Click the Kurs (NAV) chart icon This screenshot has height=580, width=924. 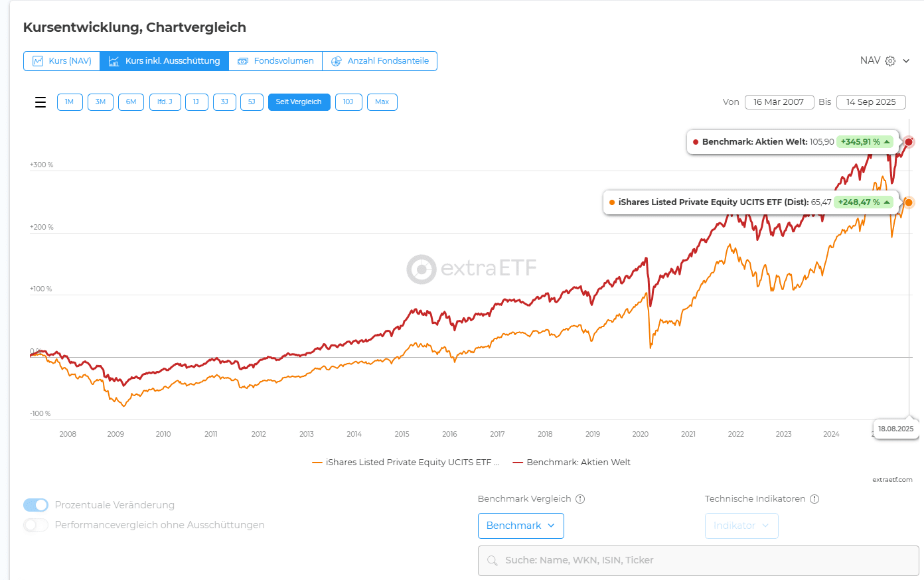pyautogui.click(x=38, y=61)
